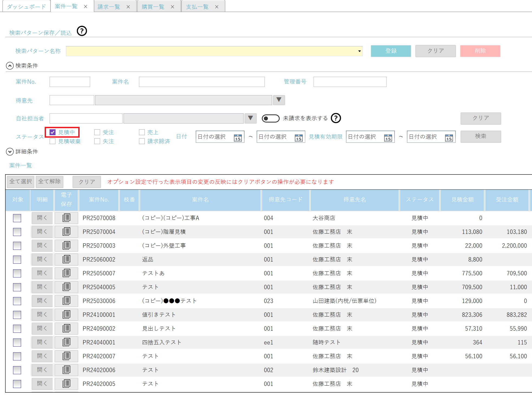Click the 登録 button
The height and width of the screenshot is (400, 532).
click(391, 51)
